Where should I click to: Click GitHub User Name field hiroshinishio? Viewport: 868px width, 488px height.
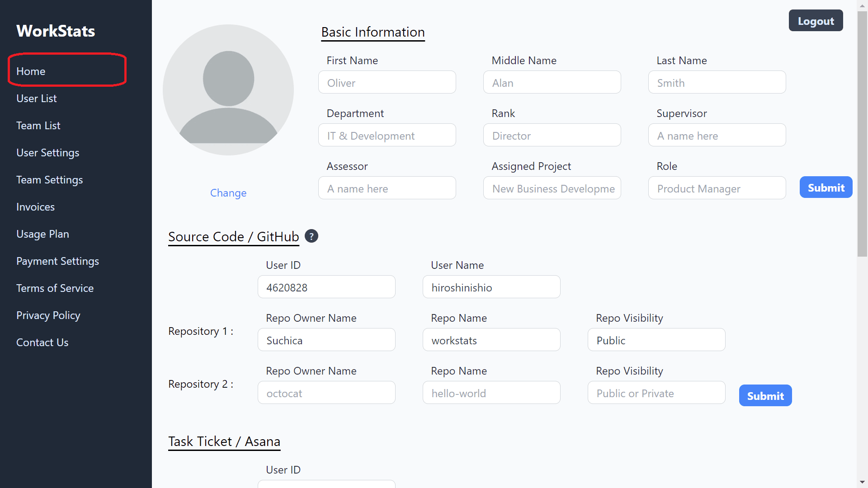tap(491, 287)
